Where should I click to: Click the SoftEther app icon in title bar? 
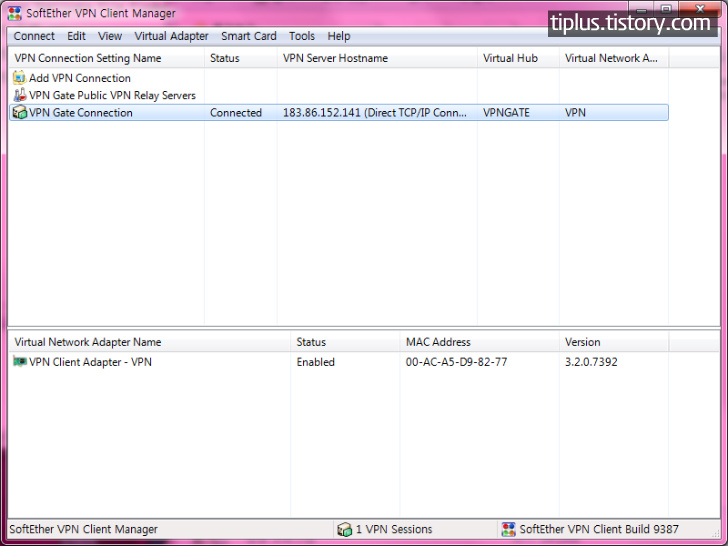[x=15, y=13]
